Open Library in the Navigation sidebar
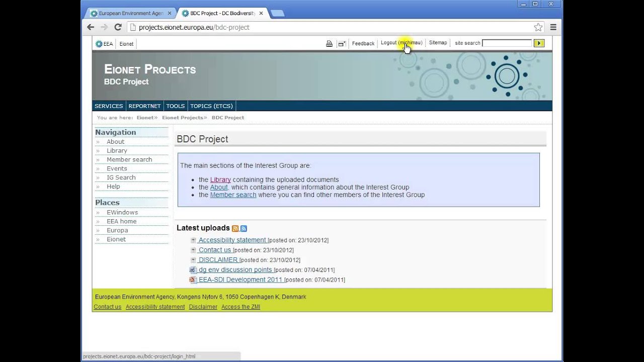This screenshot has height=362, width=644. tap(117, 151)
